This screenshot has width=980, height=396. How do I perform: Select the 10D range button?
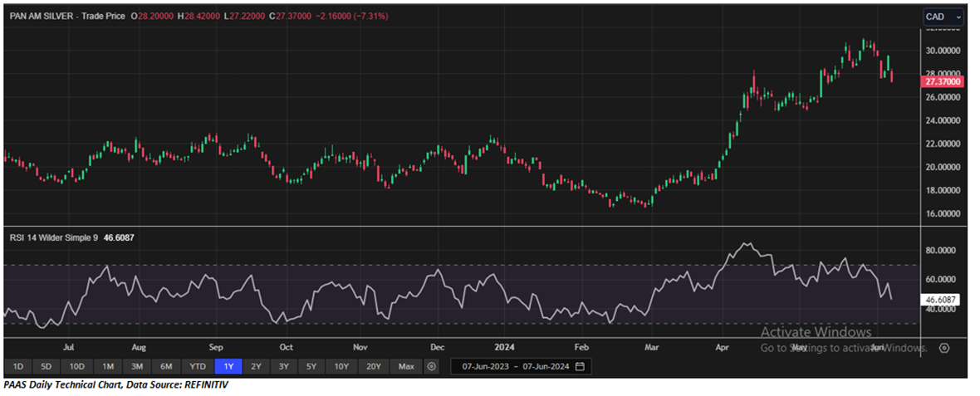click(77, 366)
